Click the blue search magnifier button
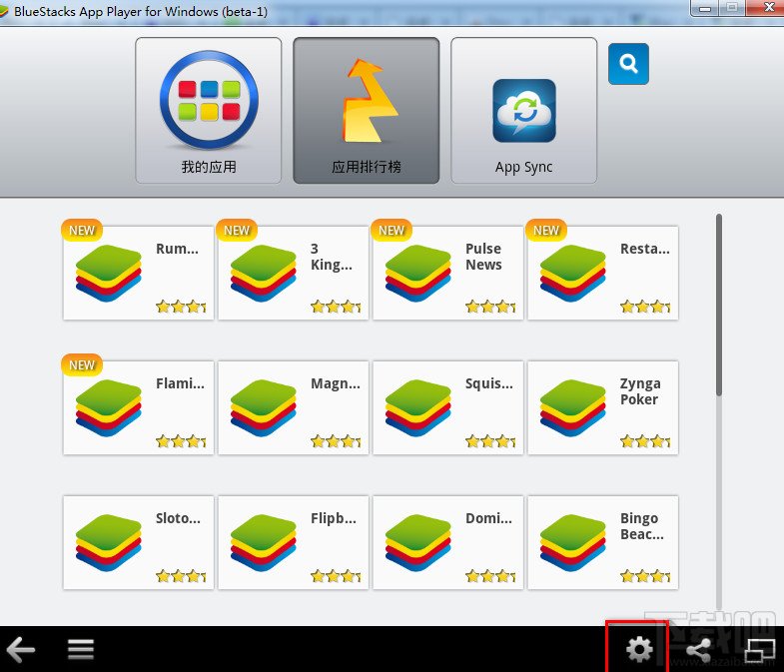 tap(628, 64)
